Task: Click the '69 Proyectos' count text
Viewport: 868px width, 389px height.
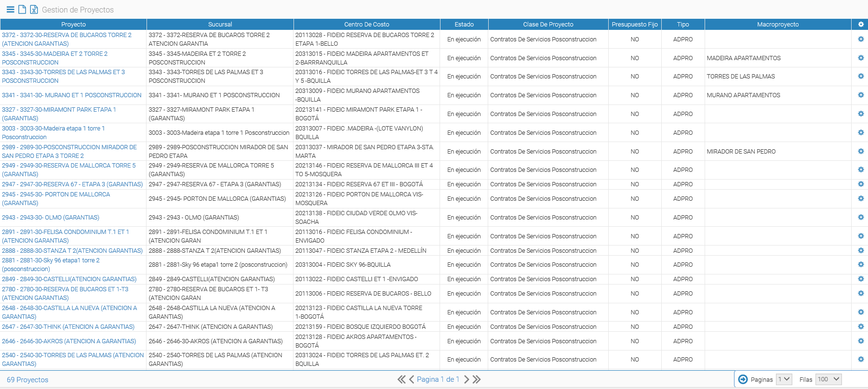Action: pos(27,379)
